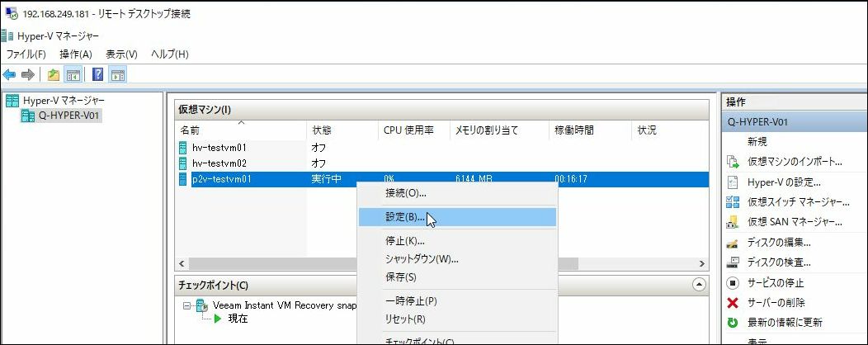The height and width of the screenshot is (345, 868).
Task: Select Q-HYPER-V01 server in the tree
Action: tap(71, 116)
